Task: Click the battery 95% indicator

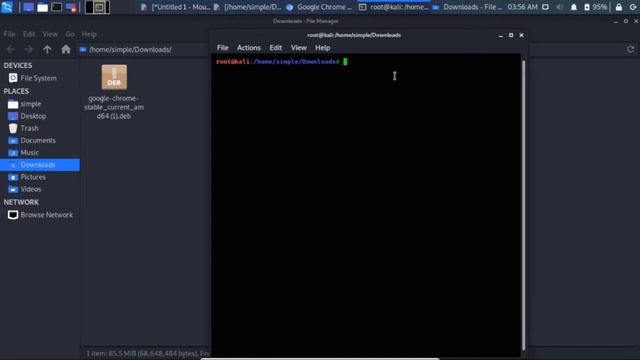Action: (x=596, y=7)
